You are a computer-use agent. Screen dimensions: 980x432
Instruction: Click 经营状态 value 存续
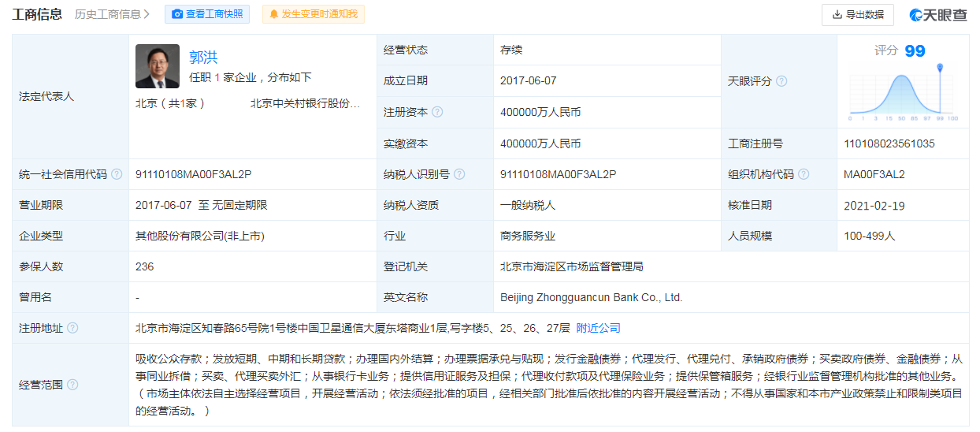pos(511,50)
